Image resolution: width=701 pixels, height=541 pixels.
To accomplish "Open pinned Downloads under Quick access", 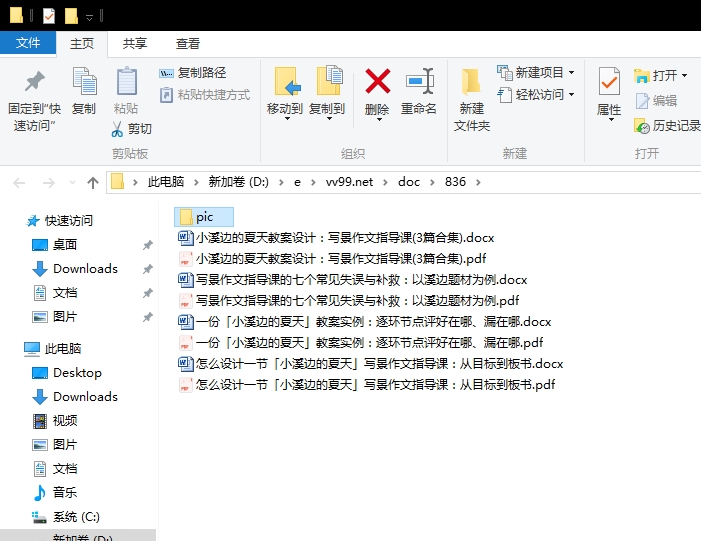I will pos(75,269).
